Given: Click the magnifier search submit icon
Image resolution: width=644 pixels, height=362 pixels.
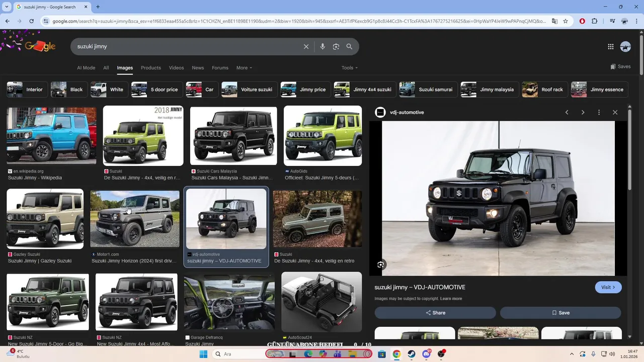Looking at the screenshot, I should (x=349, y=46).
